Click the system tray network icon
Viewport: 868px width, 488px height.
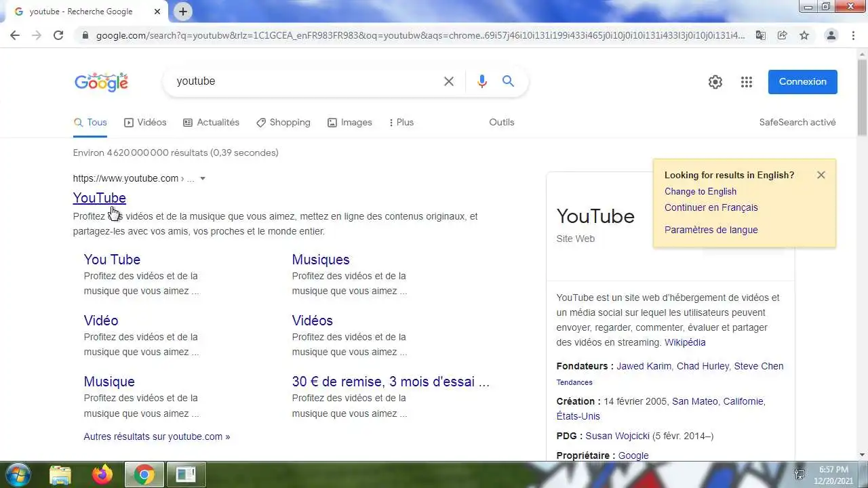pyautogui.click(x=800, y=474)
